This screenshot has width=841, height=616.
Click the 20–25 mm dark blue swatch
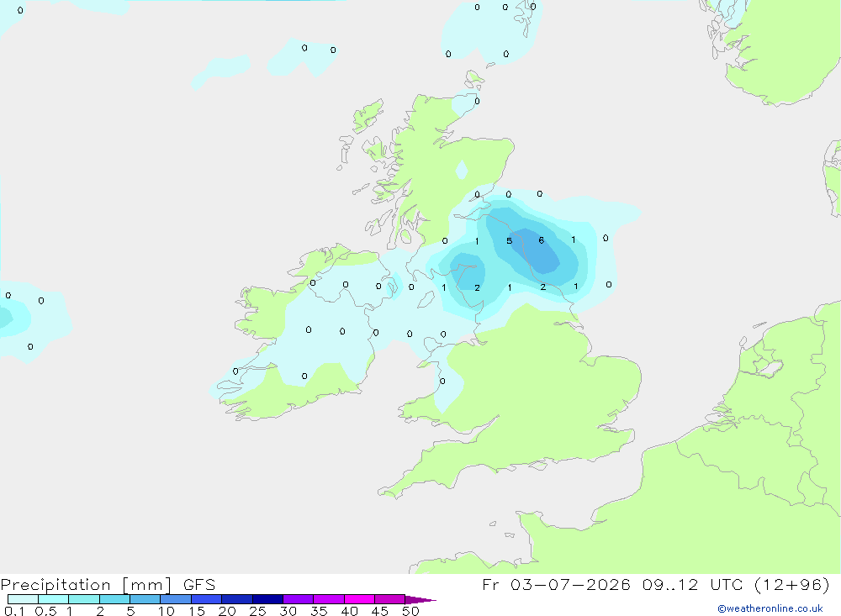pos(237,599)
